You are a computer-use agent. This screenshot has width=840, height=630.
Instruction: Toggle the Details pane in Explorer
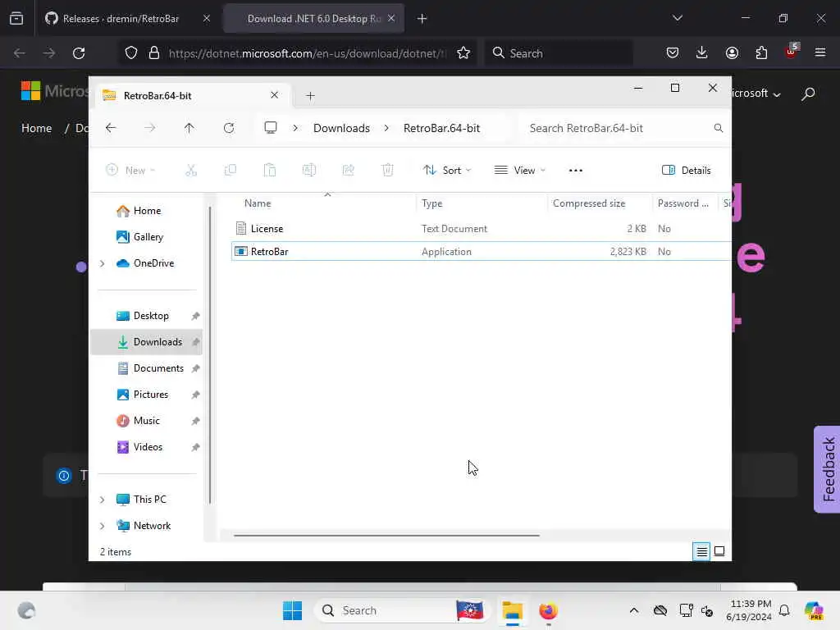click(x=687, y=171)
